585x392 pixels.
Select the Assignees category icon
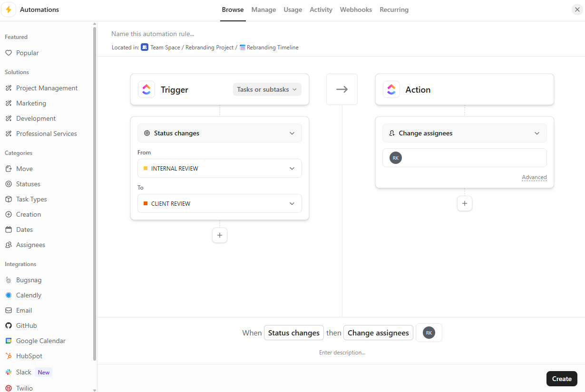click(9, 245)
